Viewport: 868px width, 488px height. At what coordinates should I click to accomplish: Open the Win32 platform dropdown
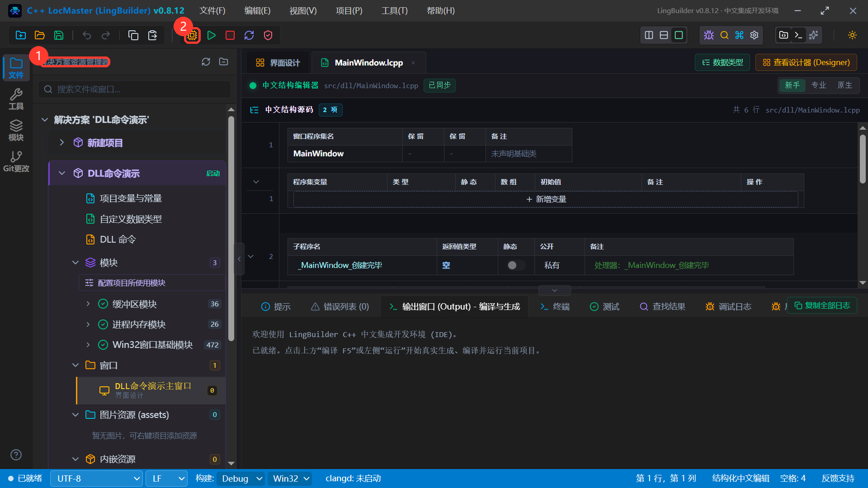(x=290, y=479)
